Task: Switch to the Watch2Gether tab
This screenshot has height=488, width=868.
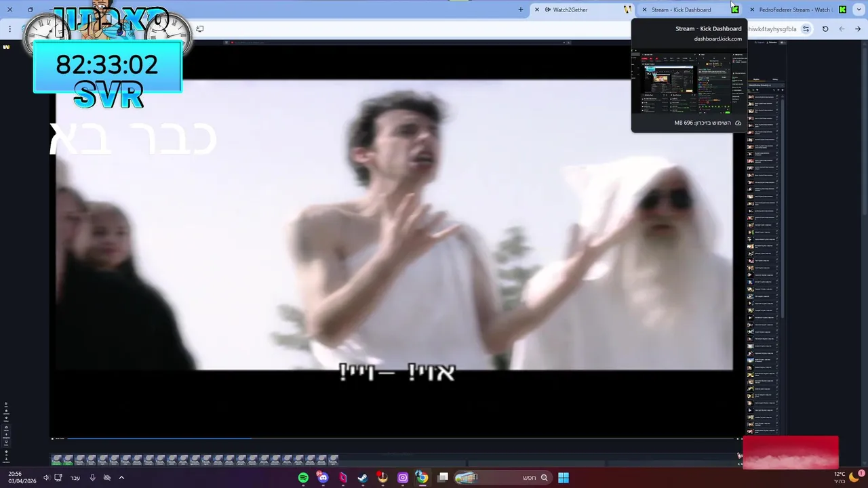Action: (583, 9)
